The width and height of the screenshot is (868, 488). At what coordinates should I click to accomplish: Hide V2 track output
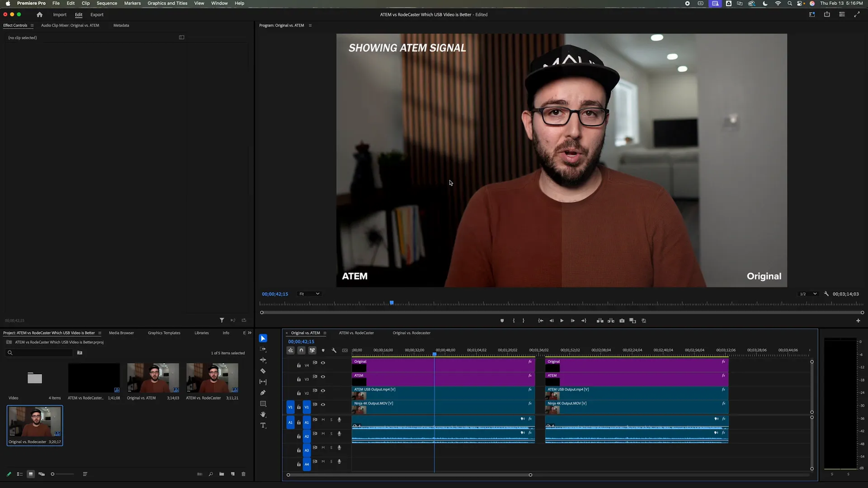[323, 390]
